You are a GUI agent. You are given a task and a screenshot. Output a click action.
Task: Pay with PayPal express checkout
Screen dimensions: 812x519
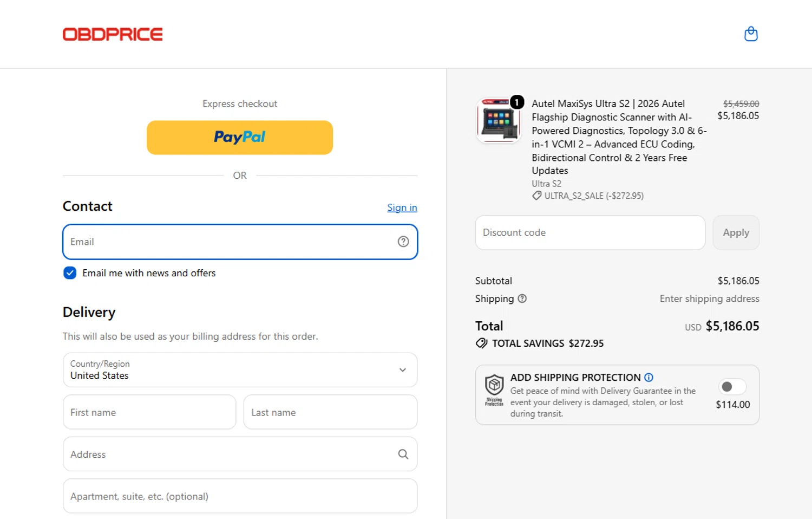tap(240, 138)
